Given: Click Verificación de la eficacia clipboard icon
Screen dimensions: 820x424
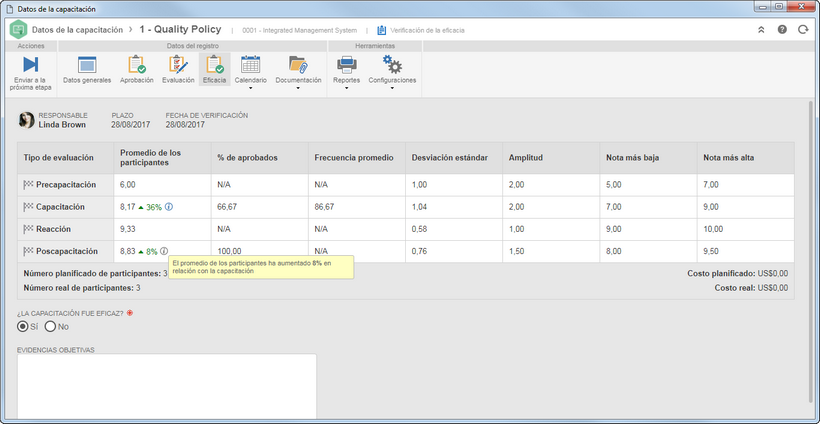Looking at the screenshot, I should (382, 30).
